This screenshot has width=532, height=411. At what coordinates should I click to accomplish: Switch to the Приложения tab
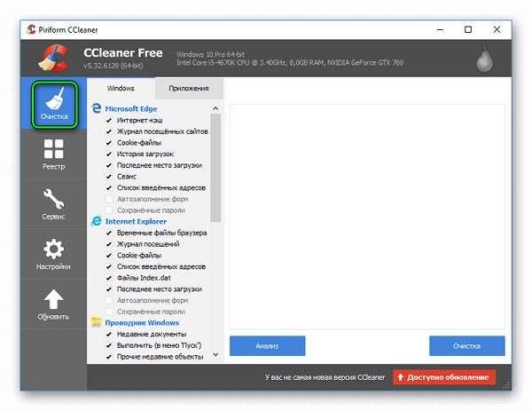tap(189, 88)
